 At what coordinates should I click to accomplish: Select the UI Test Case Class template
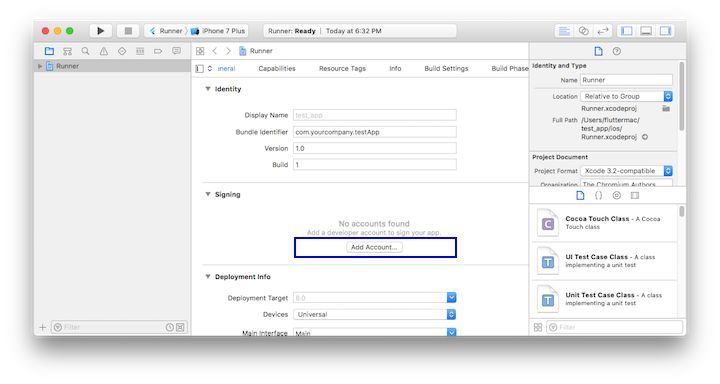(x=604, y=261)
